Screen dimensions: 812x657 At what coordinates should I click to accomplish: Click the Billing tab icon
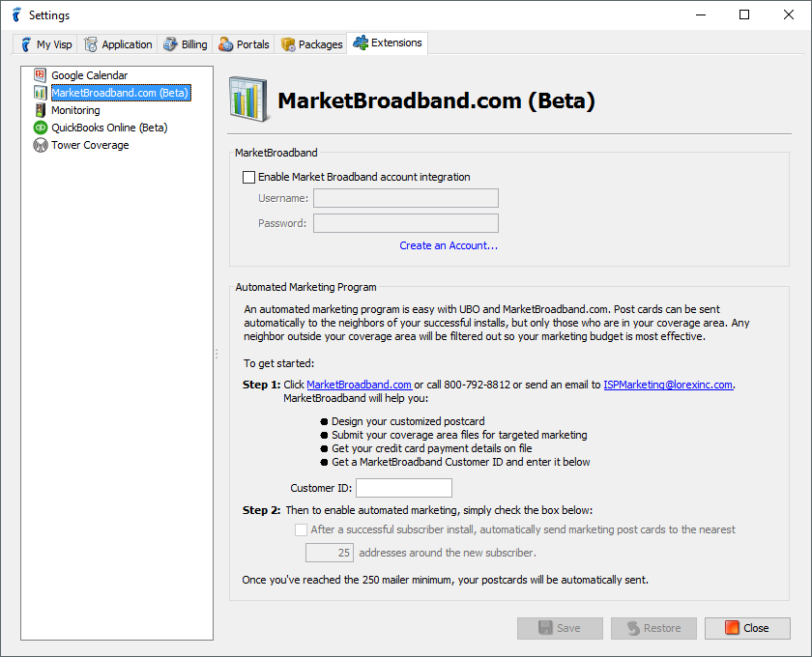click(170, 44)
